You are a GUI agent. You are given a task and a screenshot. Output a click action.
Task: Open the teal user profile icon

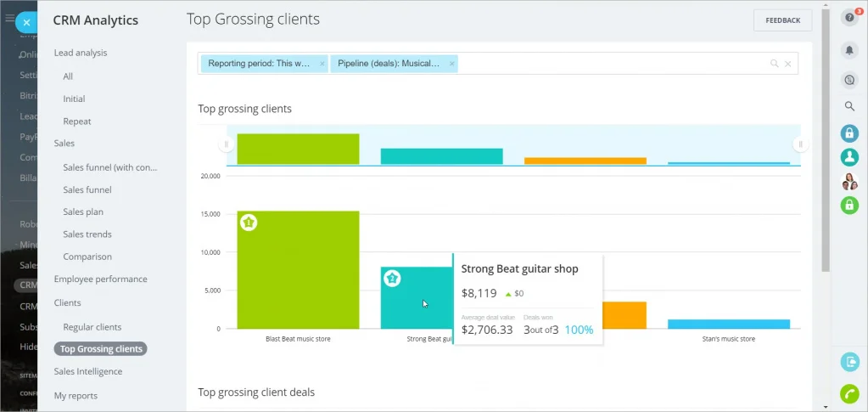point(849,157)
